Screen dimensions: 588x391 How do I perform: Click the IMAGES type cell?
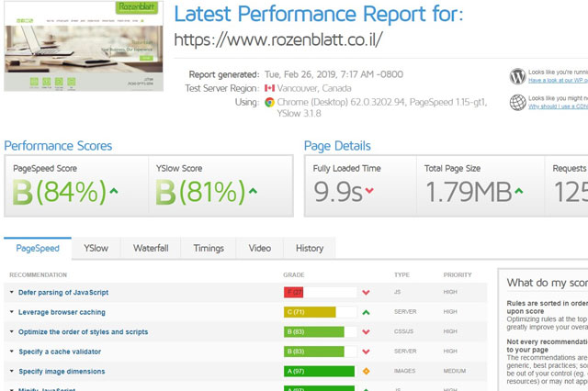coord(404,371)
